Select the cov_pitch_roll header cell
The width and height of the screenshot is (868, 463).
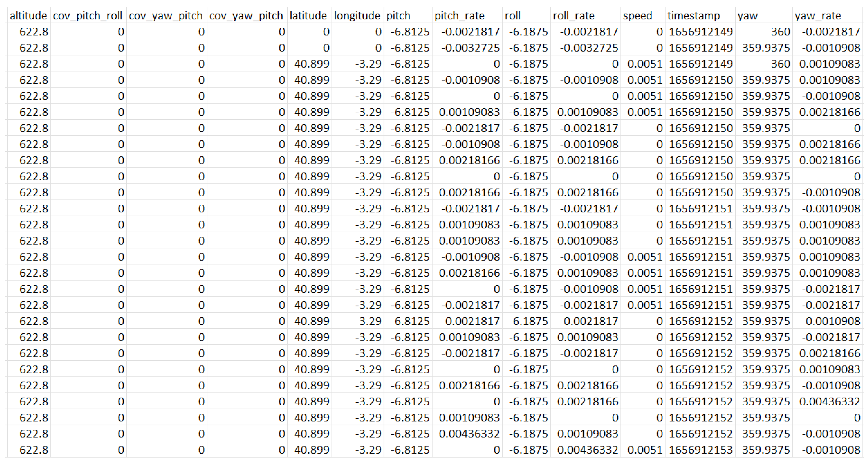click(88, 16)
